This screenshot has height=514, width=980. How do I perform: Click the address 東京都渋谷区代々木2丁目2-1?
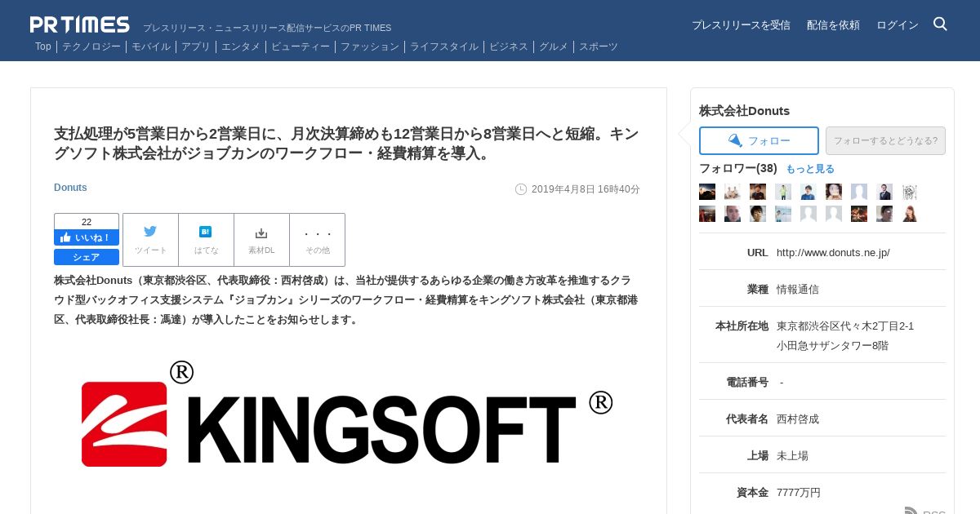[x=845, y=326]
